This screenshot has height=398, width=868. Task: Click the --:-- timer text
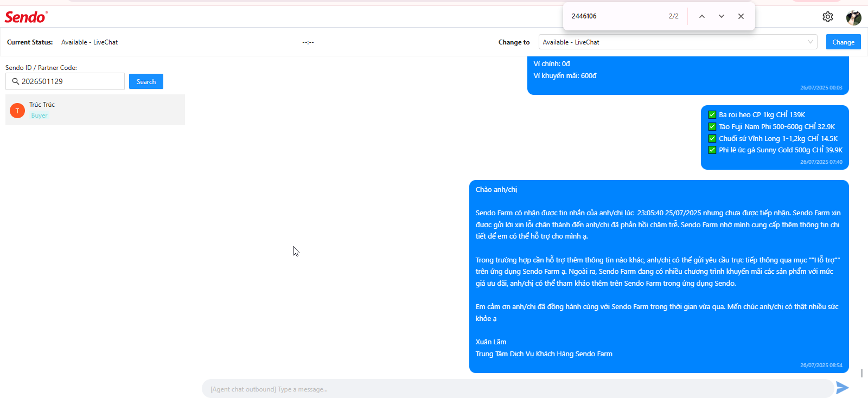tap(308, 42)
